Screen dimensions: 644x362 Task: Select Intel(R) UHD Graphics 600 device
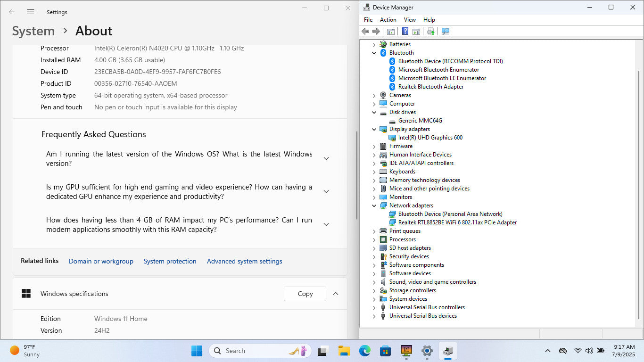point(430,138)
